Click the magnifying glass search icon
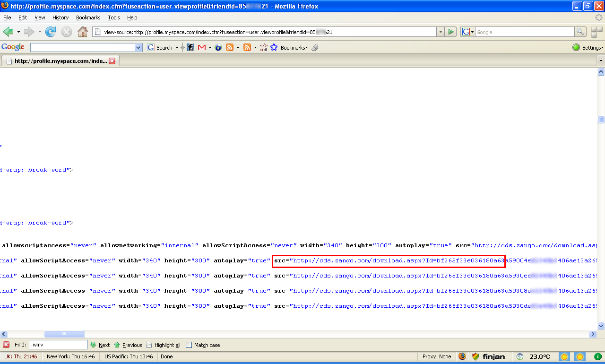This screenshot has width=605, height=364. [580, 32]
